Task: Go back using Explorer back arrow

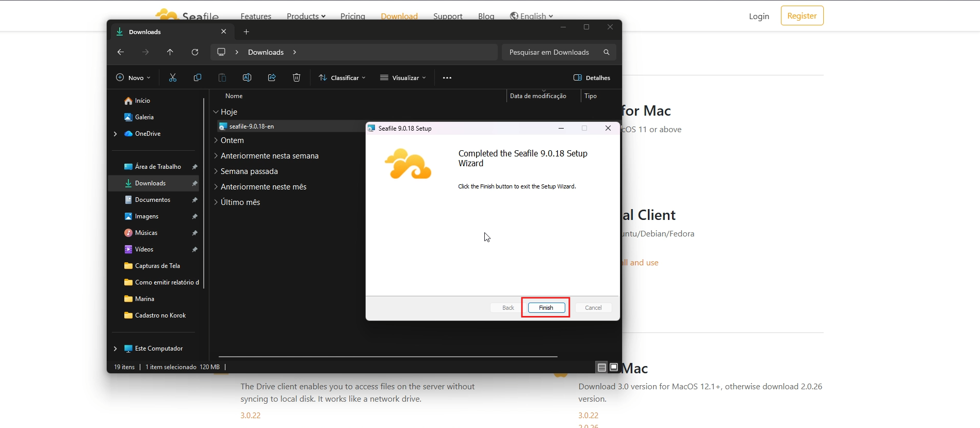Action: click(x=121, y=52)
